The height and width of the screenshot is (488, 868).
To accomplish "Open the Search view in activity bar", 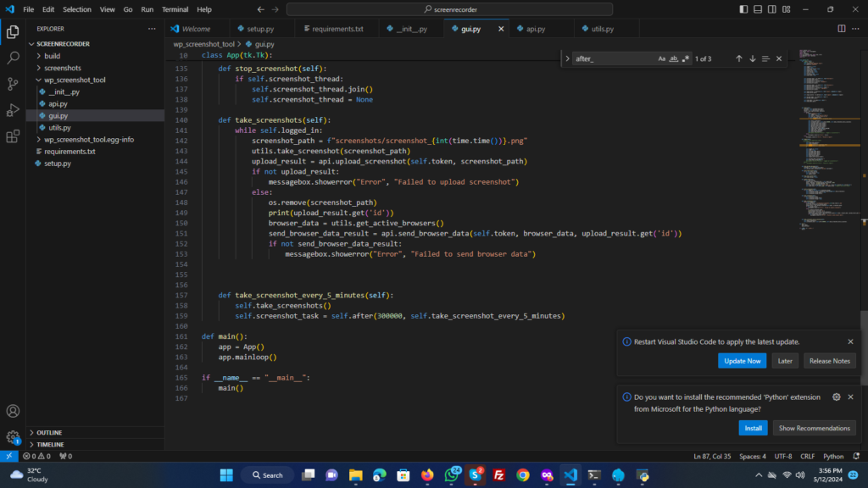I will pyautogui.click(x=13, y=58).
